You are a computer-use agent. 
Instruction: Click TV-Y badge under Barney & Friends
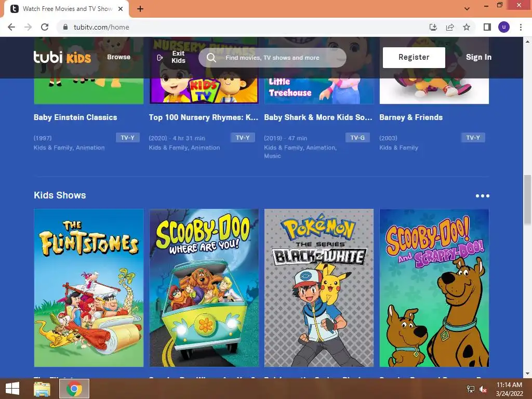coord(473,137)
